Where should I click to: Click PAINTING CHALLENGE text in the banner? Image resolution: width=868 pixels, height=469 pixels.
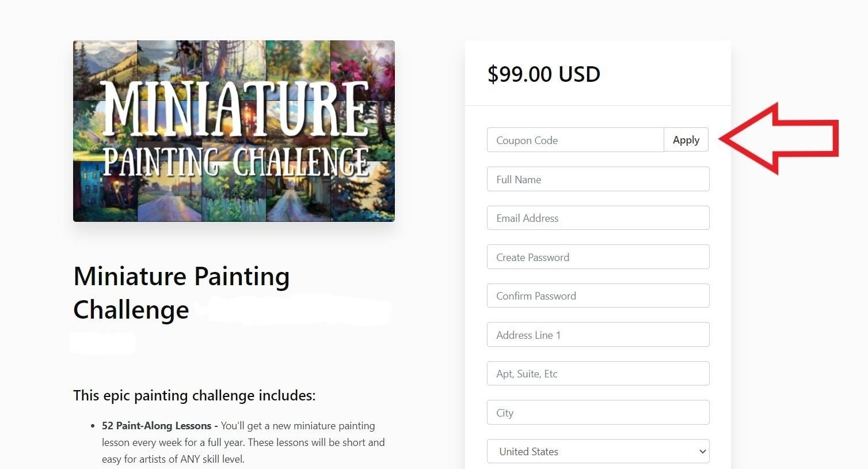(x=235, y=162)
